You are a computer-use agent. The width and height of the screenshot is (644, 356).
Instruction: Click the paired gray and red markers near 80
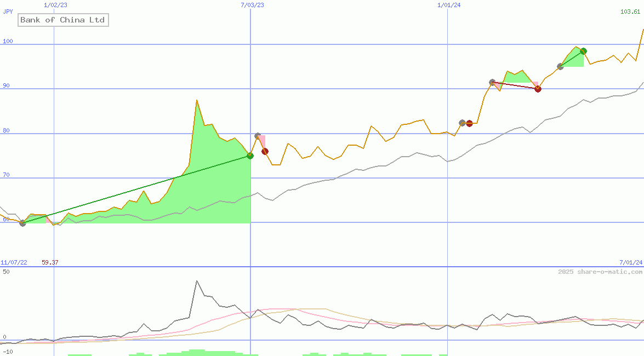click(466, 123)
